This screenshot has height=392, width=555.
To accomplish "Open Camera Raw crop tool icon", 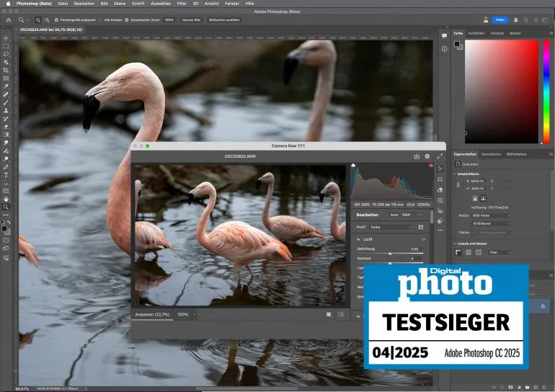I will (x=440, y=179).
